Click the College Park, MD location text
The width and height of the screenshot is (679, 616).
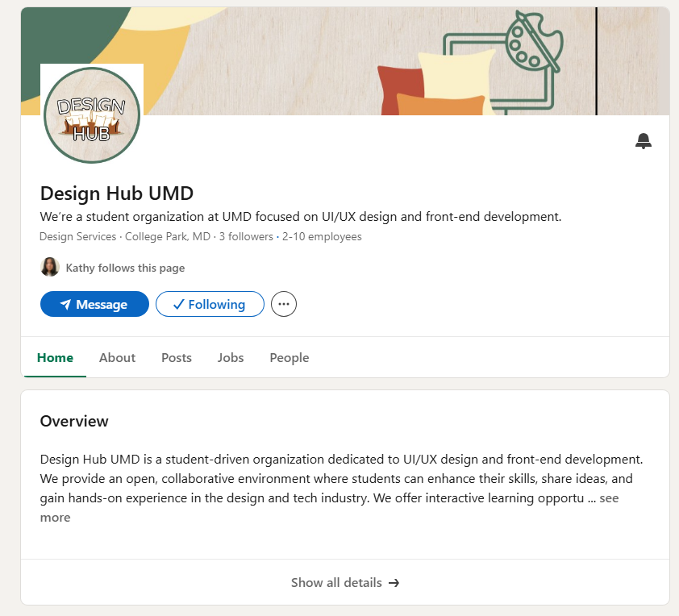[168, 237]
